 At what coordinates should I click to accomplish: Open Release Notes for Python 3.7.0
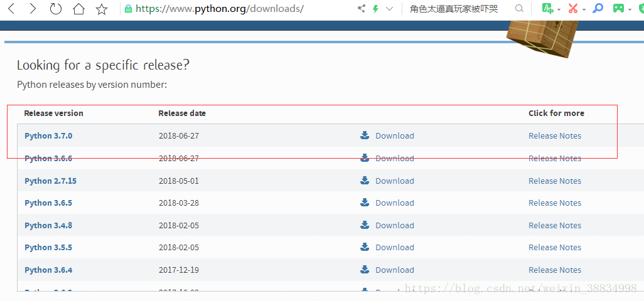pyautogui.click(x=555, y=135)
